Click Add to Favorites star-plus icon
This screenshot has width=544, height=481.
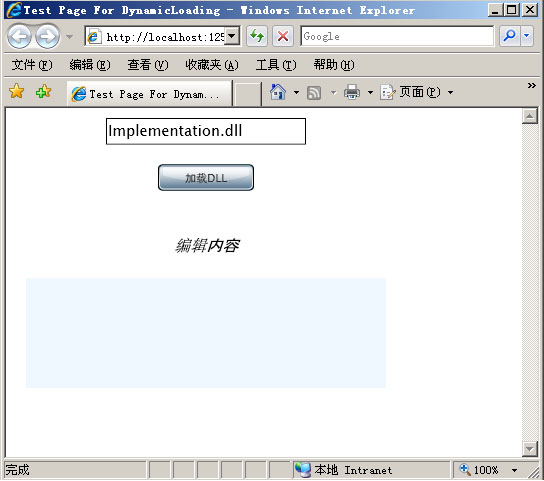(43, 92)
